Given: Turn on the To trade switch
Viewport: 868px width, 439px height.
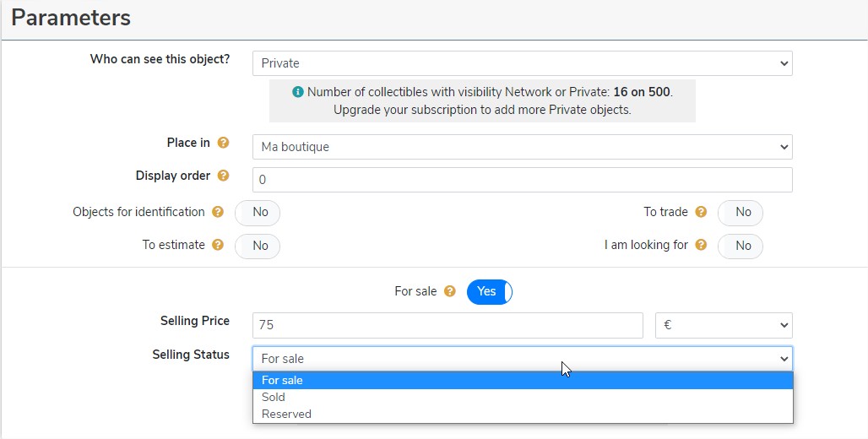Looking at the screenshot, I should 741,213.
